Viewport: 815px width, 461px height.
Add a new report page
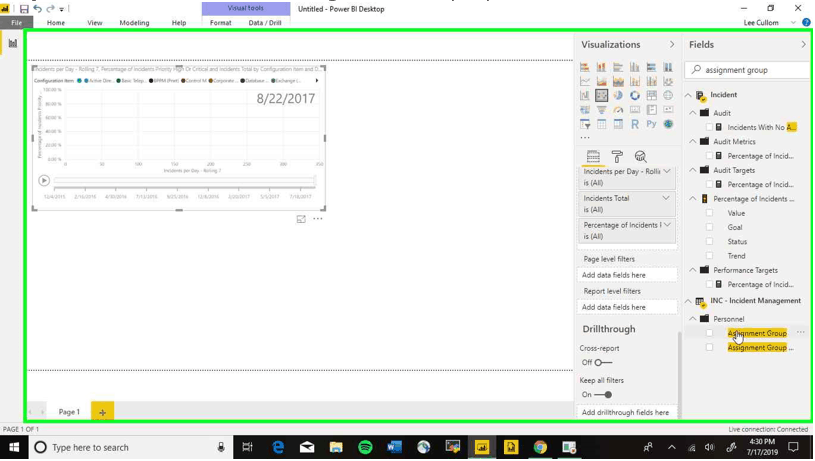click(x=102, y=412)
